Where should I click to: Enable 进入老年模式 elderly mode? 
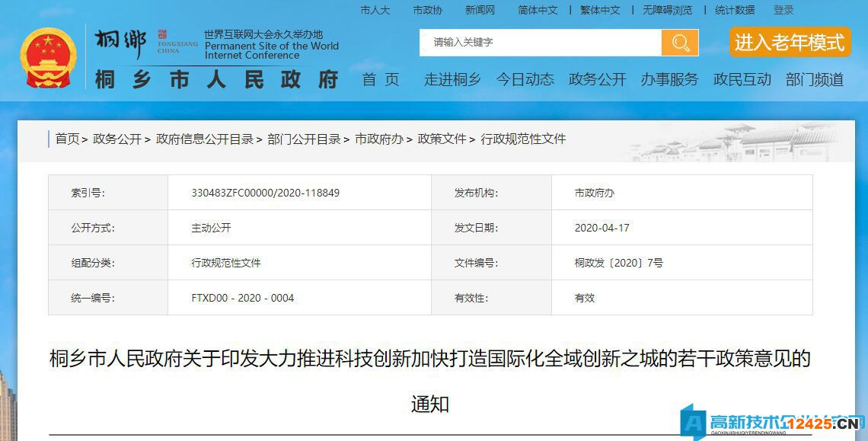click(790, 43)
